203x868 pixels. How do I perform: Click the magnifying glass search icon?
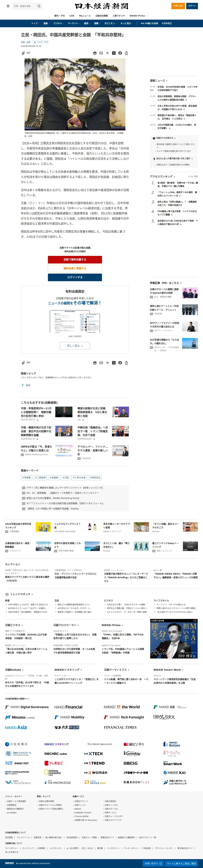pyautogui.click(x=39, y=6)
